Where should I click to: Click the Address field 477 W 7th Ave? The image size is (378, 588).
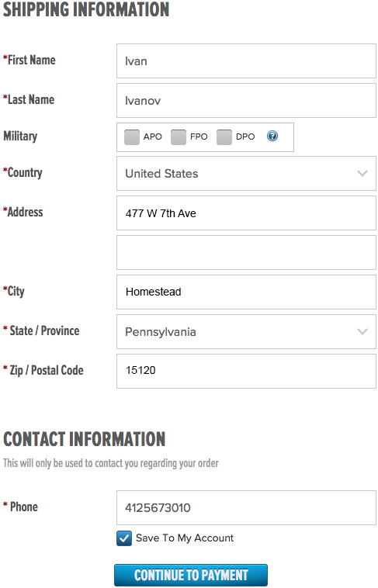point(246,213)
